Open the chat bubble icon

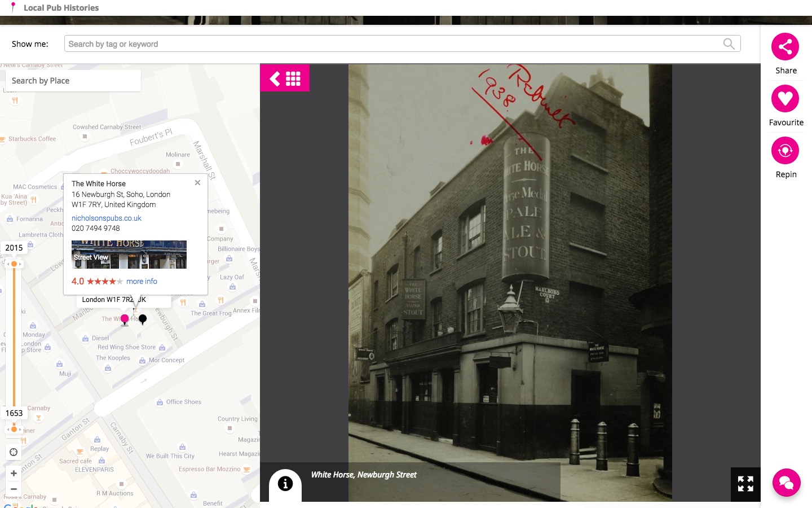click(x=786, y=483)
